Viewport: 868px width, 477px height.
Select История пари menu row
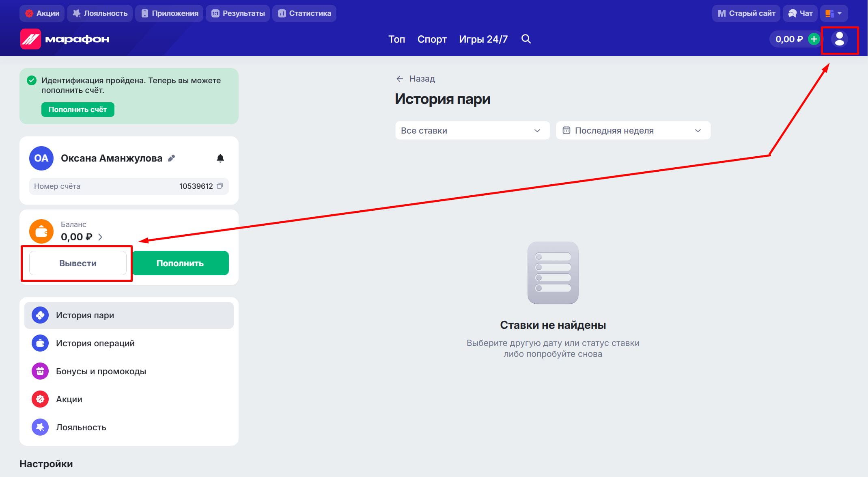(x=129, y=315)
